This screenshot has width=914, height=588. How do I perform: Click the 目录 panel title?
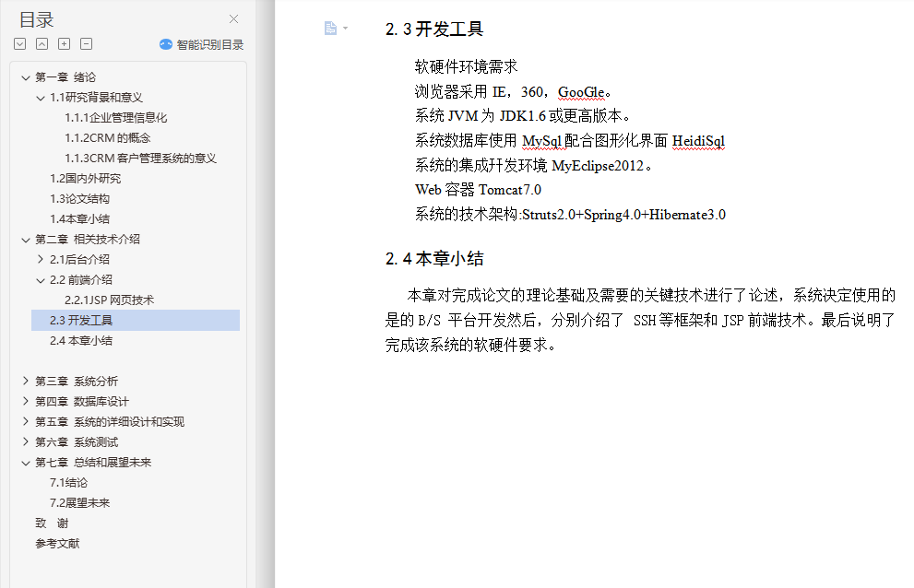pos(36,19)
